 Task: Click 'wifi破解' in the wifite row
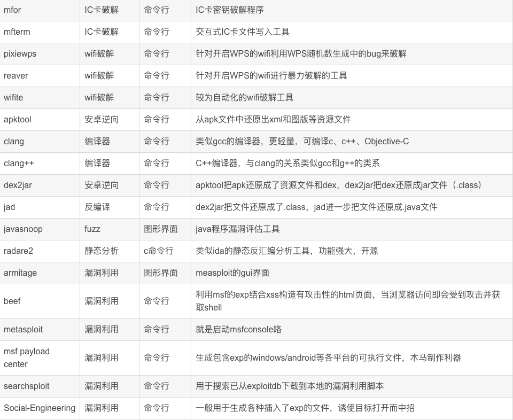click(x=99, y=97)
